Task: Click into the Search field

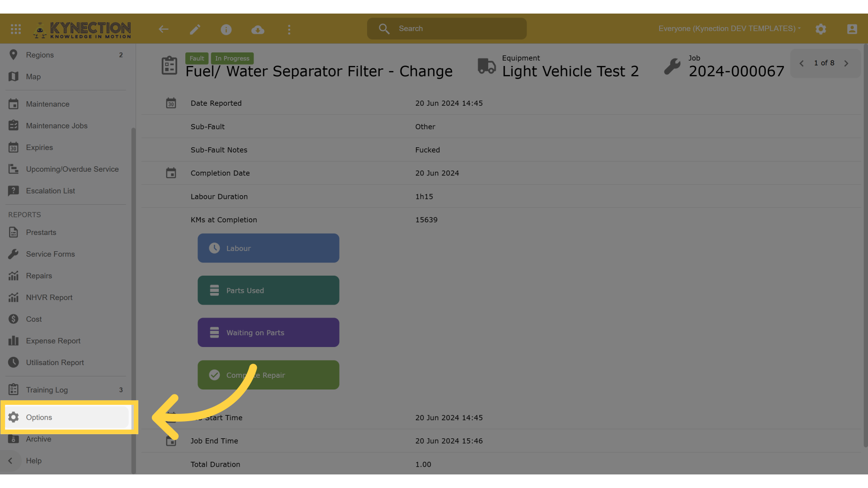Action: 447,28
